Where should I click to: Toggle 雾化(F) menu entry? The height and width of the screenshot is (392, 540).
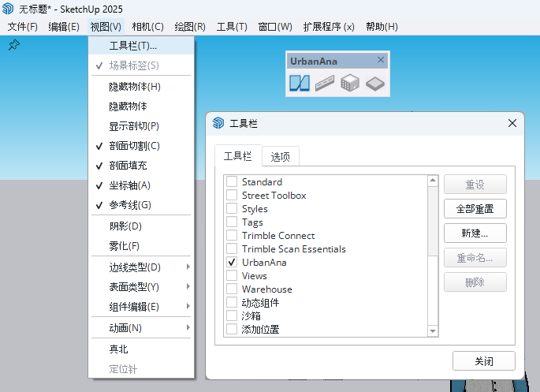point(141,245)
